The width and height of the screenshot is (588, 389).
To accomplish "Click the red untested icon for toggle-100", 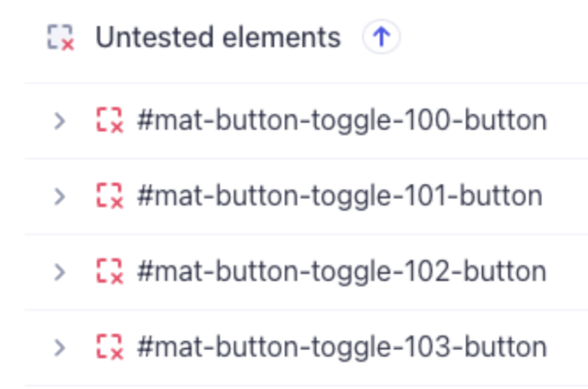I will [x=109, y=121].
